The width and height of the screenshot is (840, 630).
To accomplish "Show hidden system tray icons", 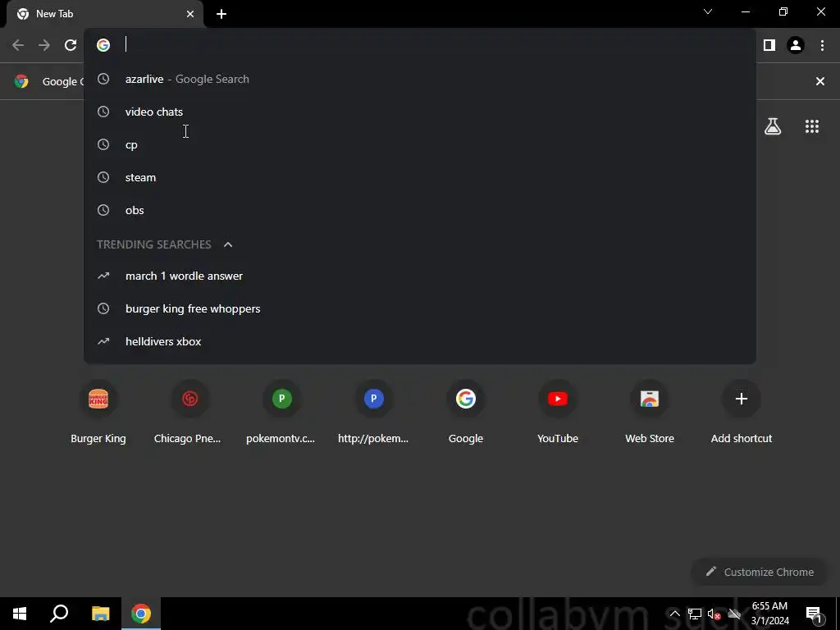I will (675, 614).
